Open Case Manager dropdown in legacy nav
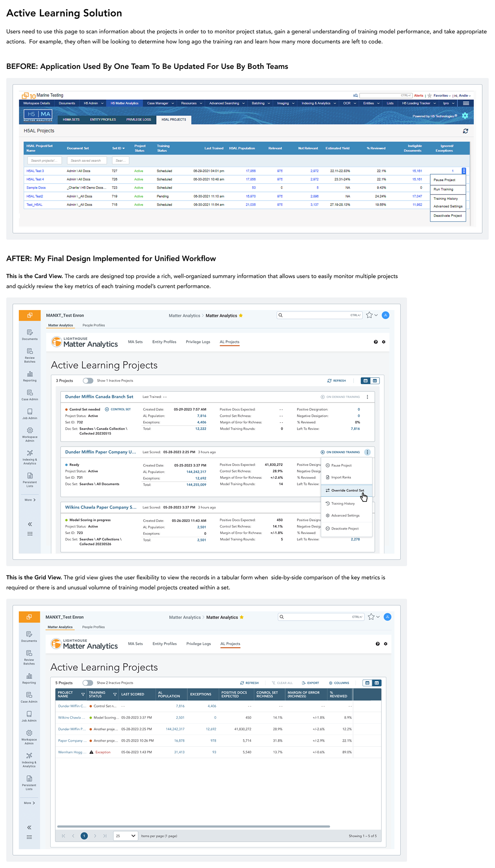 160,103
